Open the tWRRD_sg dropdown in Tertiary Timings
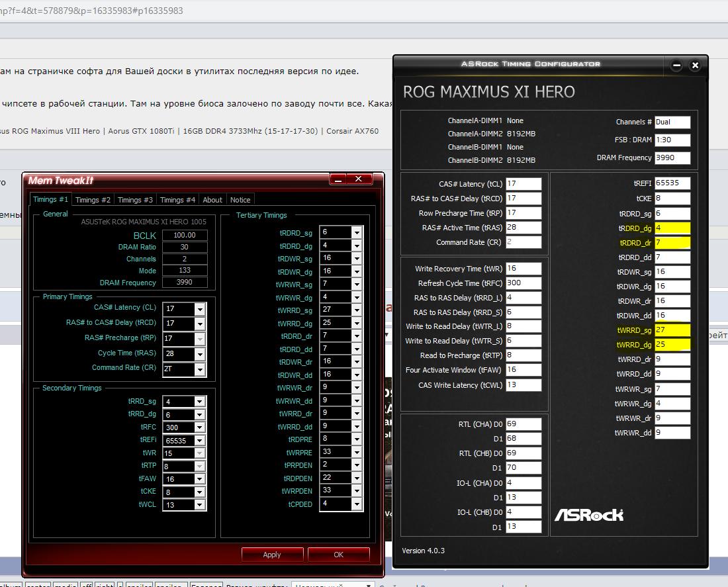Viewport: 728px width, 587px height. point(357,310)
